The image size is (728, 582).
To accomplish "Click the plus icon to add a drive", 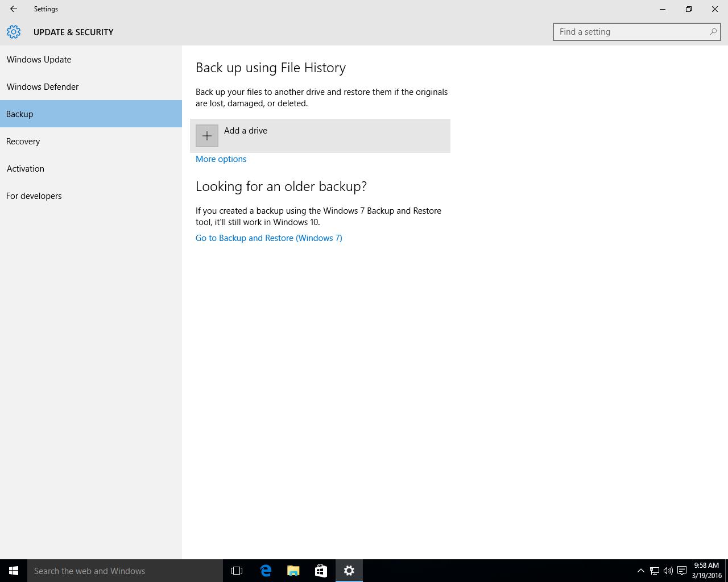I will (x=207, y=136).
